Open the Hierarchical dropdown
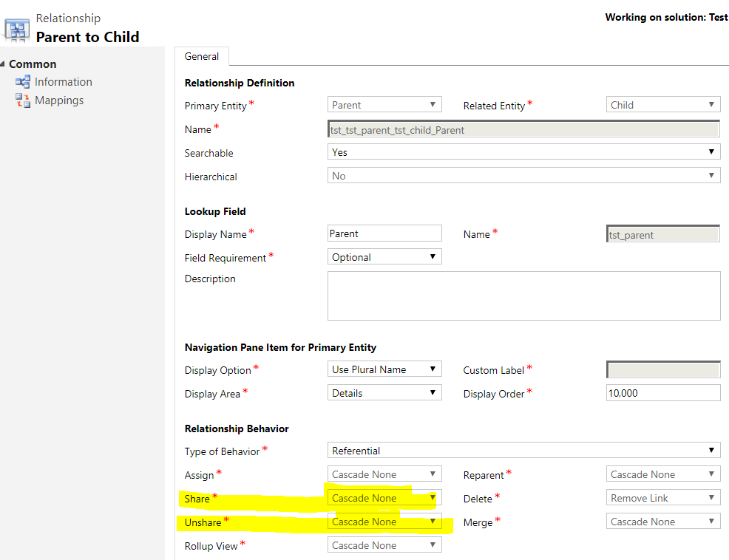 pos(524,176)
